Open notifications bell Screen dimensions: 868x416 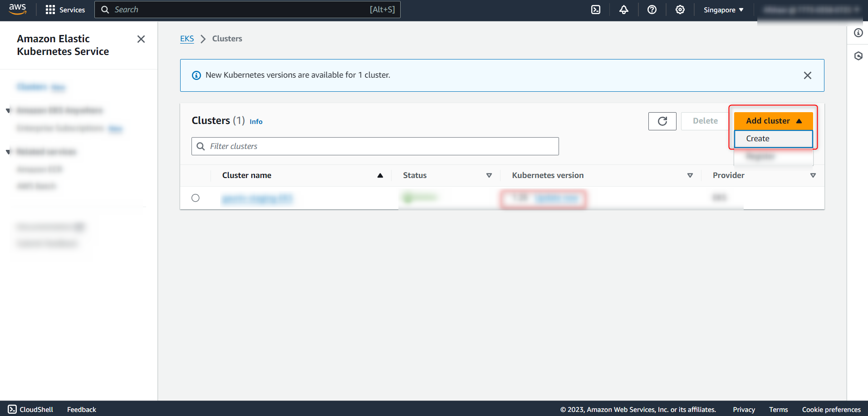tap(623, 10)
